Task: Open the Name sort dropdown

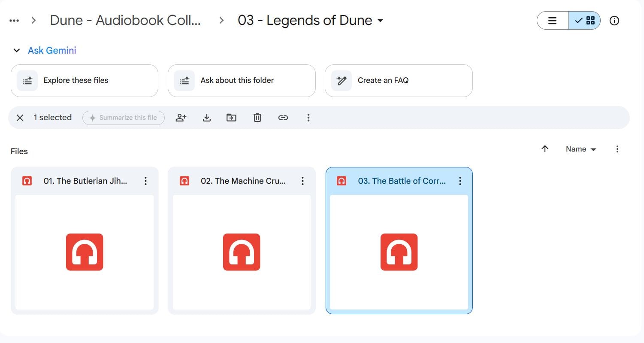Action: (x=581, y=149)
